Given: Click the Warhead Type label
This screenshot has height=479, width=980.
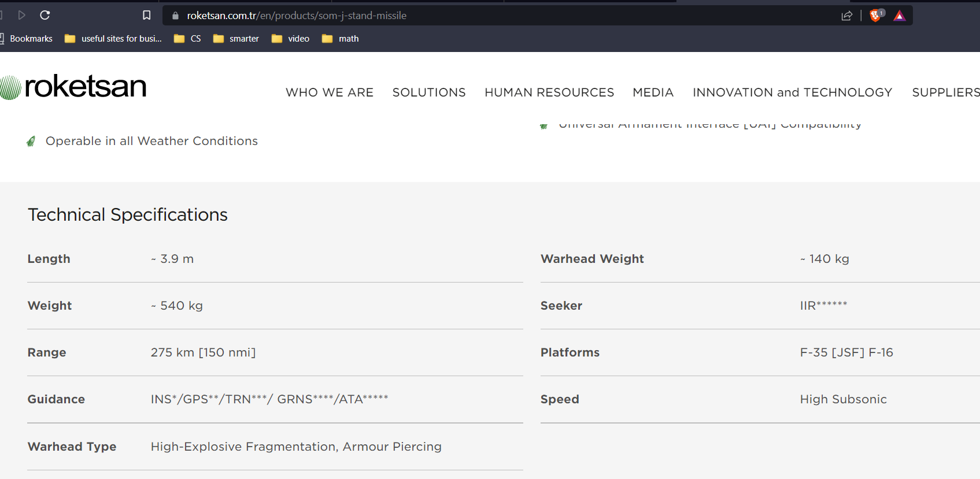Looking at the screenshot, I should point(72,447).
